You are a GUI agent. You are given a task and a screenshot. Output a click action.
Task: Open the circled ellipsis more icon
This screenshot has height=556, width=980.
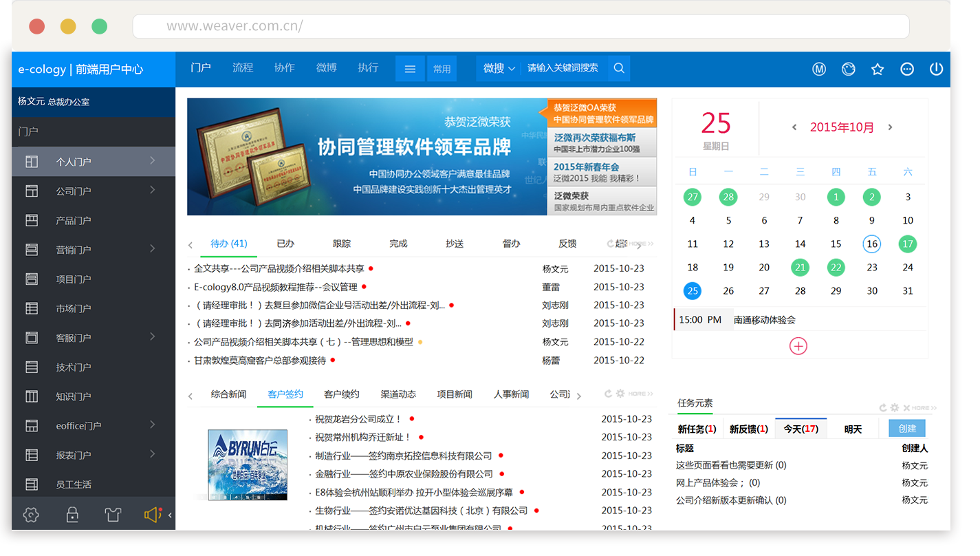point(907,69)
